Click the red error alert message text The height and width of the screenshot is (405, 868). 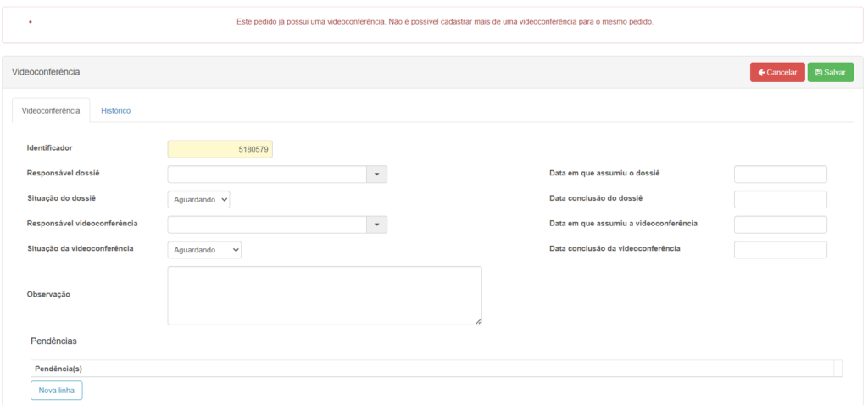(444, 21)
